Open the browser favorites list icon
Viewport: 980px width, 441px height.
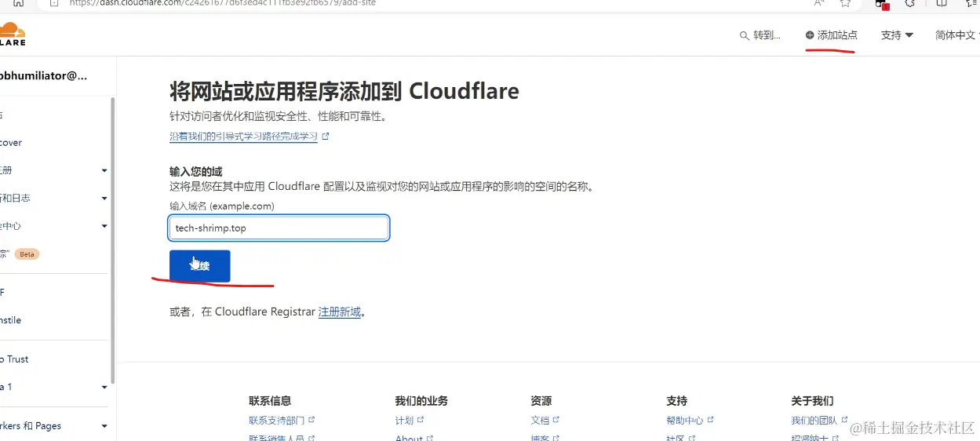(971, 3)
